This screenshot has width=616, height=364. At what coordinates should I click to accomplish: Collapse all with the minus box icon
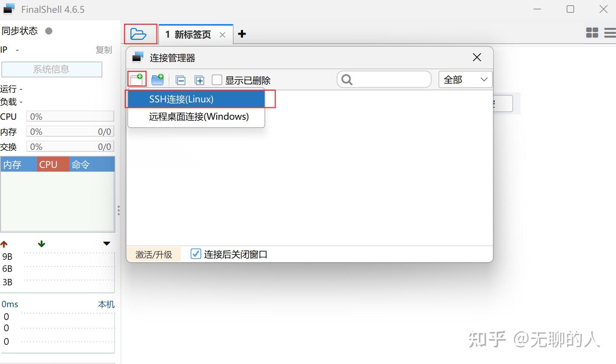coord(181,80)
